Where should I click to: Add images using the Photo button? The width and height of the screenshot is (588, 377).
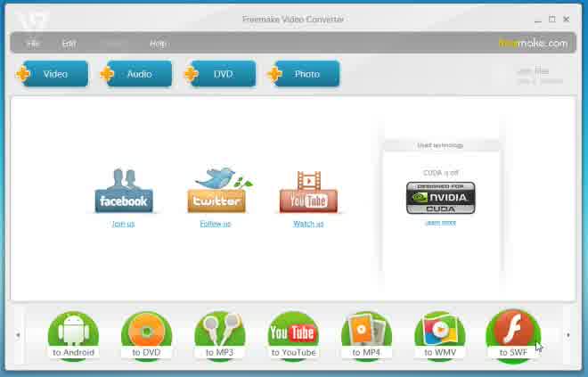point(304,74)
